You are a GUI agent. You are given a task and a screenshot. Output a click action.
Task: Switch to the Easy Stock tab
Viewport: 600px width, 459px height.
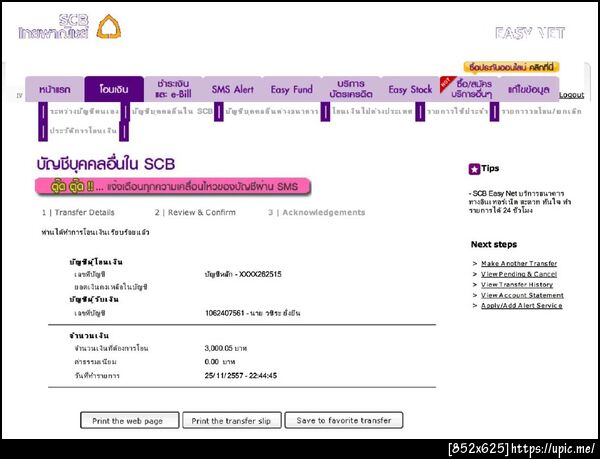pyautogui.click(x=410, y=90)
